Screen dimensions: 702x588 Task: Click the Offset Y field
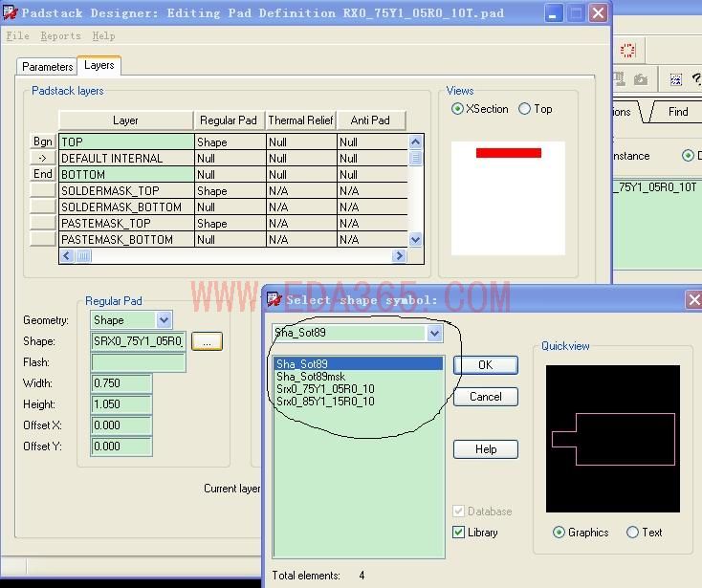pyautogui.click(x=121, y=446)
